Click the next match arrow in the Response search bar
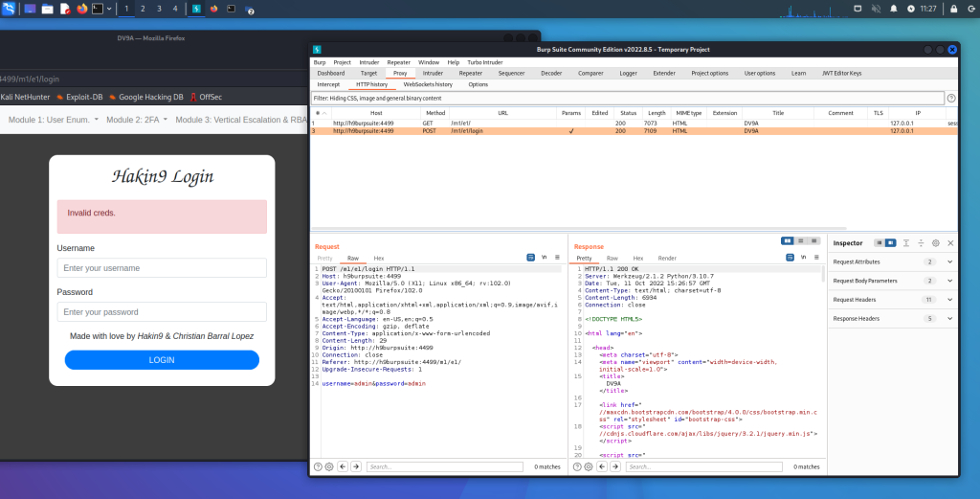Viewport: 980px width, 499px height. (x=615, y=466)
